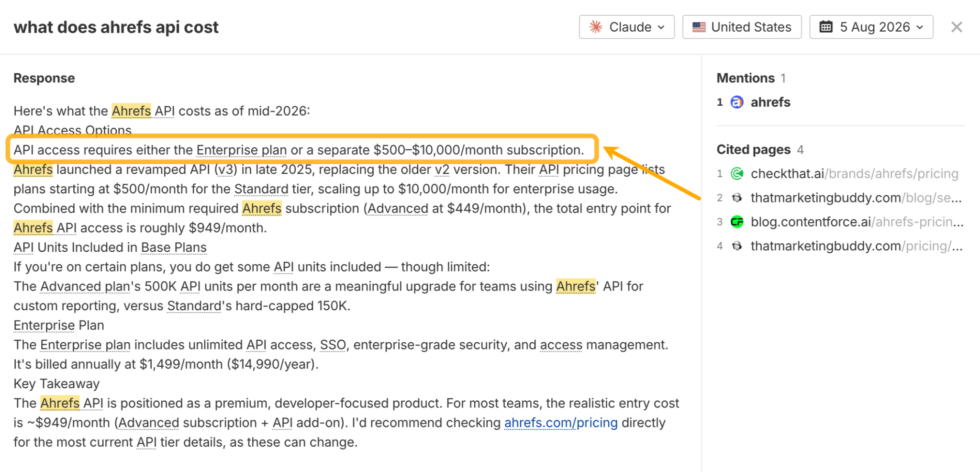Click the favicon beside thatmarketingbuddy.com/blog
980x472 pixels.
[737, 198]
